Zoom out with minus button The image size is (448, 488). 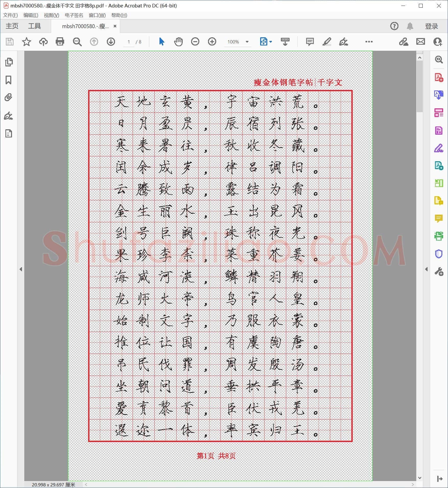coord(195,42)
